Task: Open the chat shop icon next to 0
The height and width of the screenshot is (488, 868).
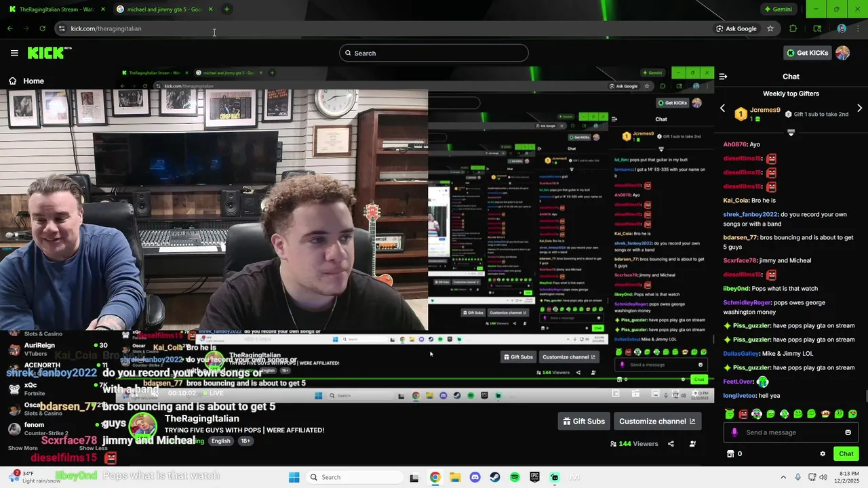Action: 730,454
